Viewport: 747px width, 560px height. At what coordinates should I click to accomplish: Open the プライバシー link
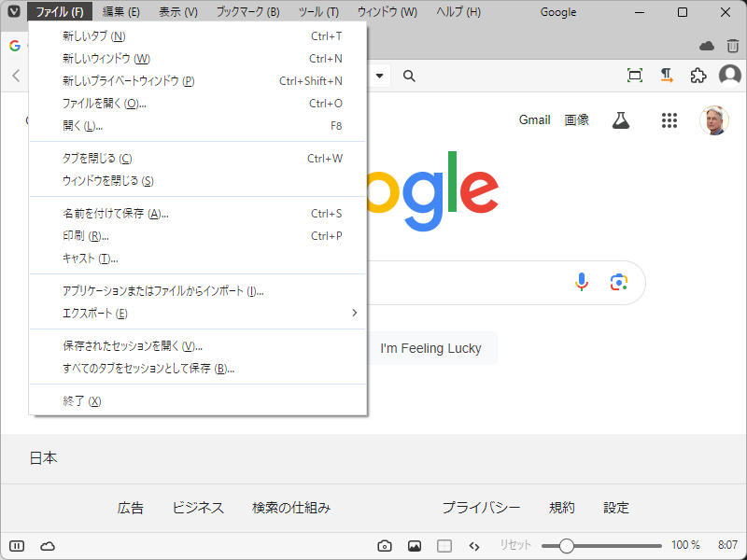(480, 508)
